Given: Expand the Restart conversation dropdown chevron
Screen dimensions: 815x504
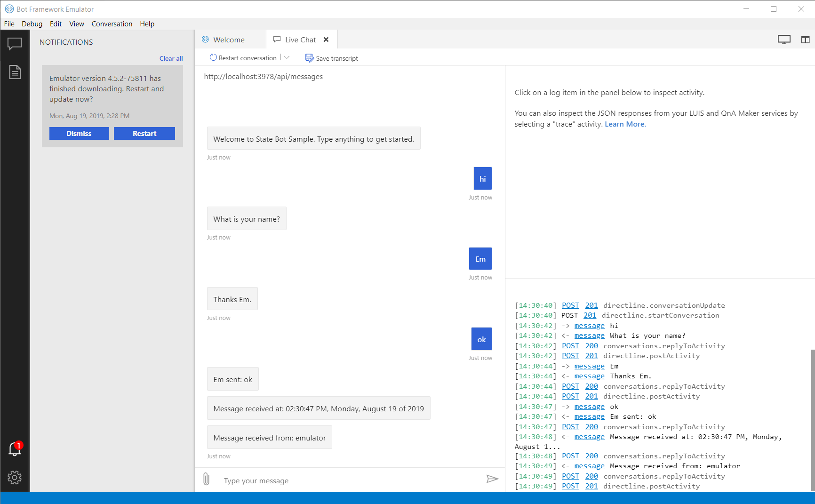Looking at the screenshot, I should [x=287, y=57].
